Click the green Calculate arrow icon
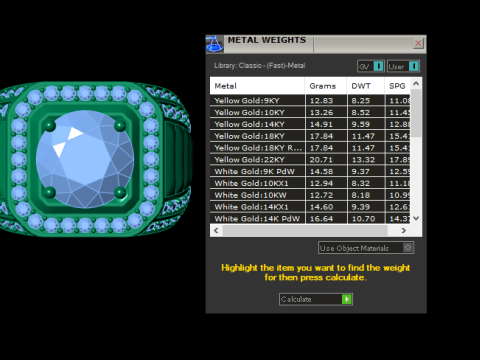Screen dimensions: 480x360 coord(347,299)
